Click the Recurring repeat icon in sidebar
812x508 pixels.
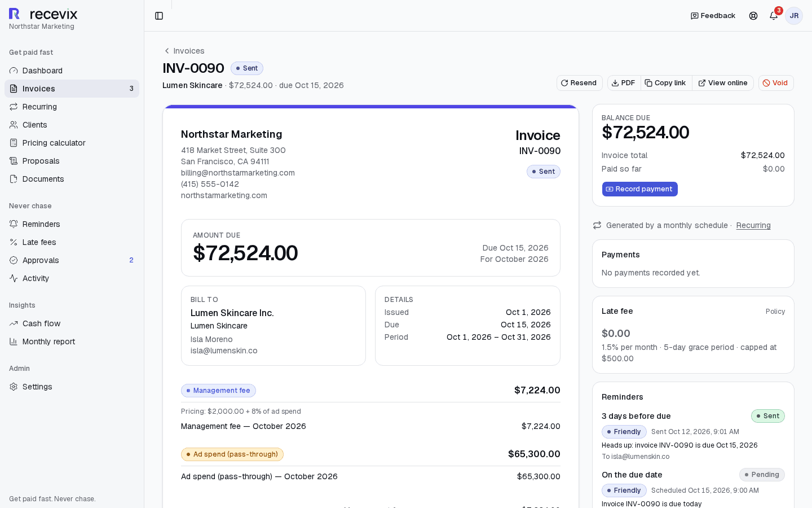tap(14, 107)
